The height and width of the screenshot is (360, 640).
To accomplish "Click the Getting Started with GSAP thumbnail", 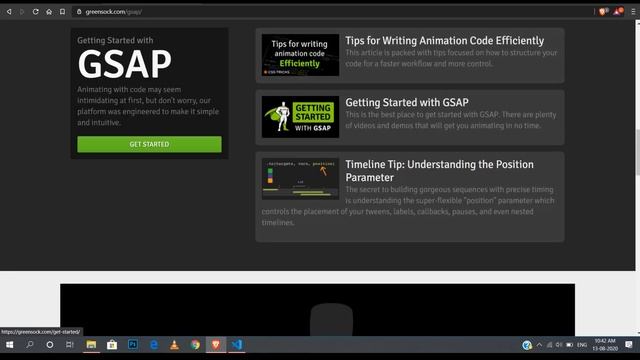I will click(300, 117).
